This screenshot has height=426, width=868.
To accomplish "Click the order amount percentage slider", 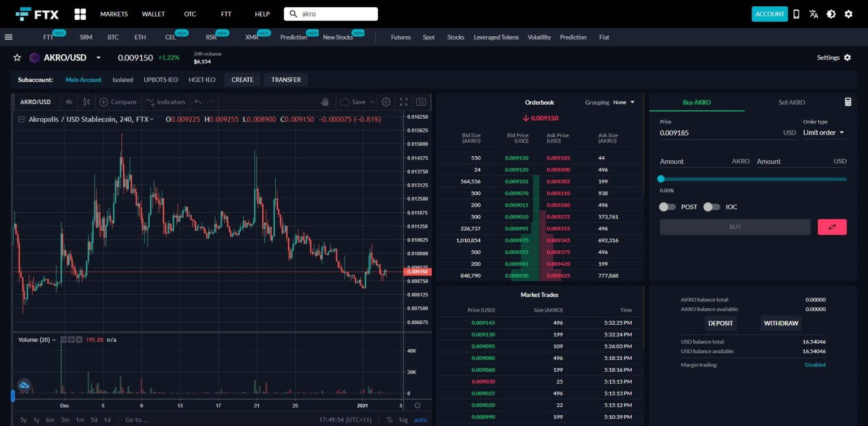I will click(753, 179).
